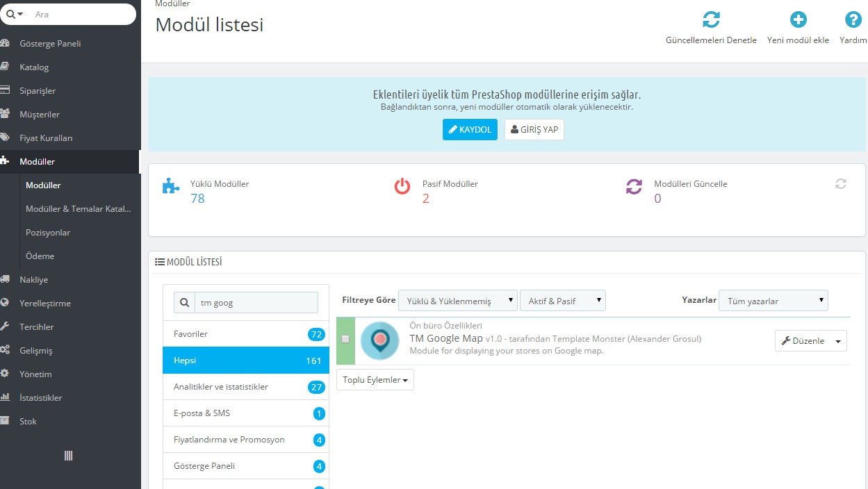Open Ödeme submenu item
The height and width of the screenshot is (489, 868).
pyautogui.click(x=40, y=256)
